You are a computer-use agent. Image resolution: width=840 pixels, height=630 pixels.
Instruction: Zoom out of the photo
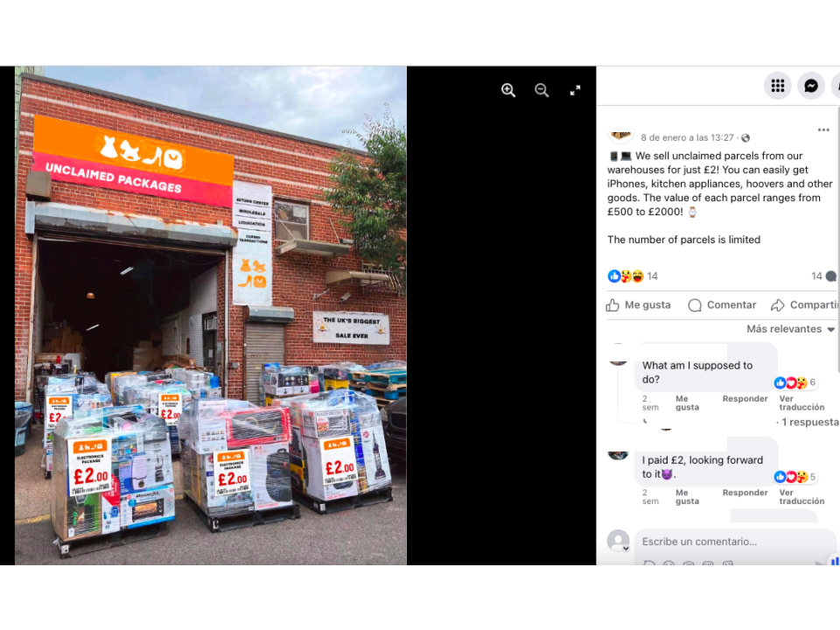click(x=542, y=90)
